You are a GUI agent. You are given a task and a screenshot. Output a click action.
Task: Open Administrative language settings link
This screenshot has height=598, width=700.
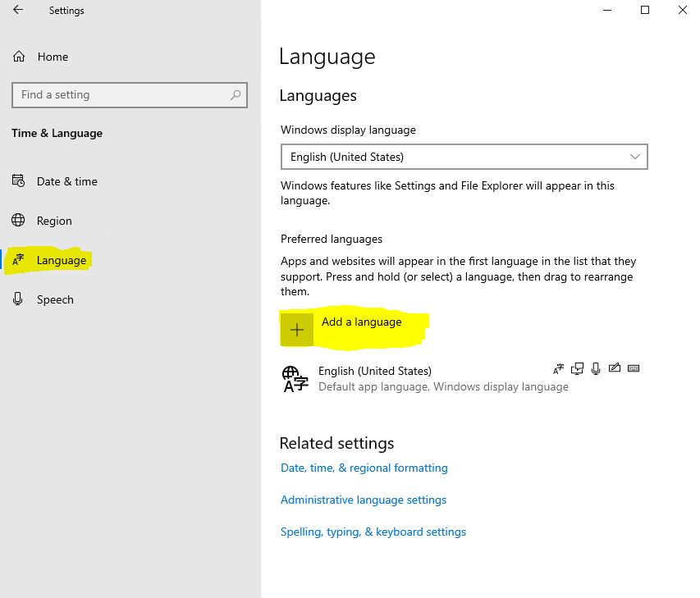(364, 500)
